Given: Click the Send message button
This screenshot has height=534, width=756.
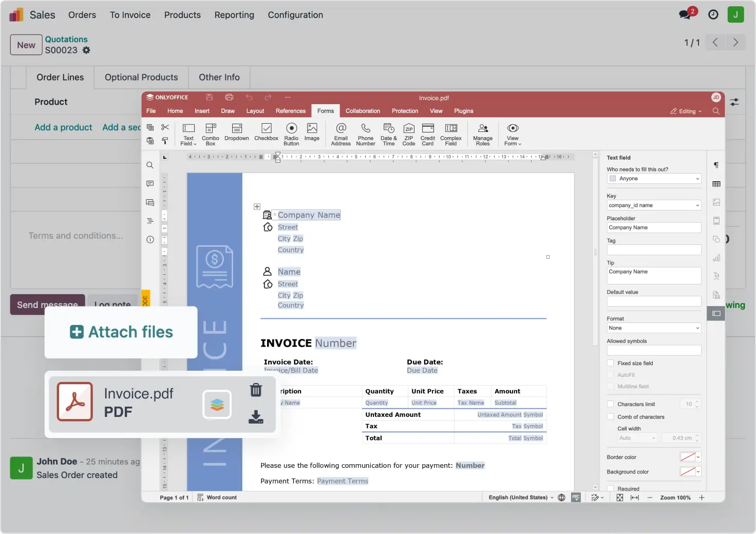Looking at the screenshot, I should click(47, 304).
